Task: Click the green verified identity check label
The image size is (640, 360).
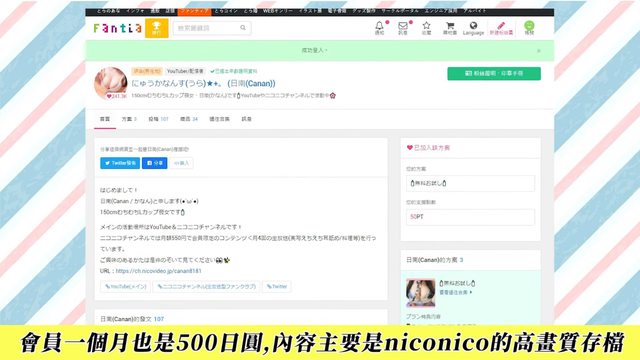Action: (x=234, y=71)
